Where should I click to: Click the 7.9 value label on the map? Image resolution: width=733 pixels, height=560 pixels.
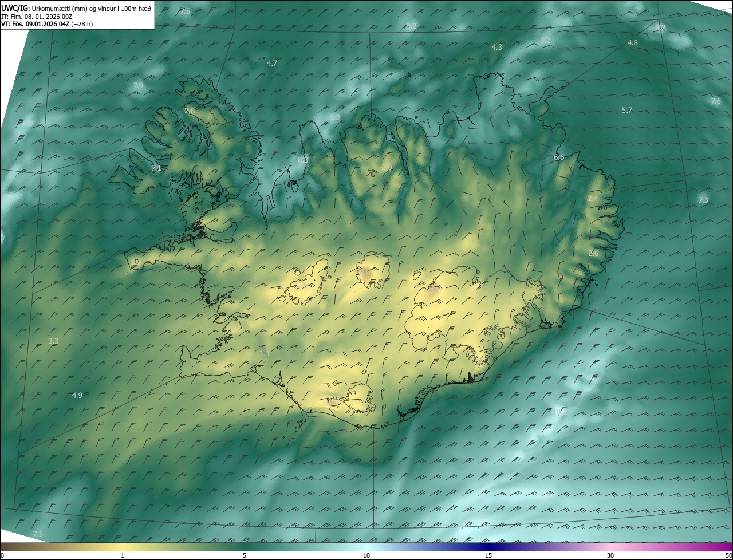point(138,86)
